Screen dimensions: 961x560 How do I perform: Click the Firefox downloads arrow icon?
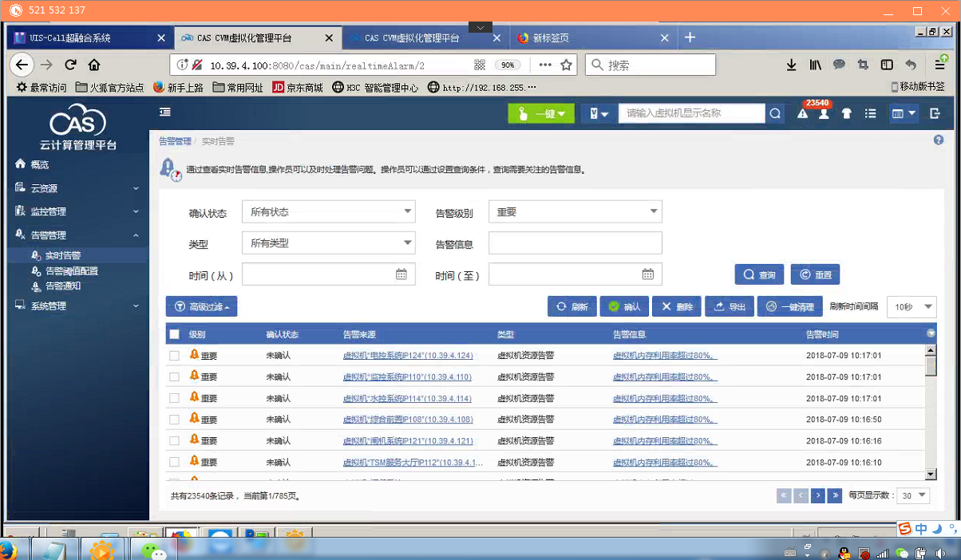791,65
